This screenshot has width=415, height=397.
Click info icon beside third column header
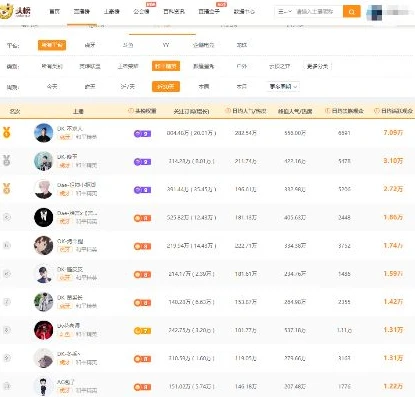tap(131, 111)
